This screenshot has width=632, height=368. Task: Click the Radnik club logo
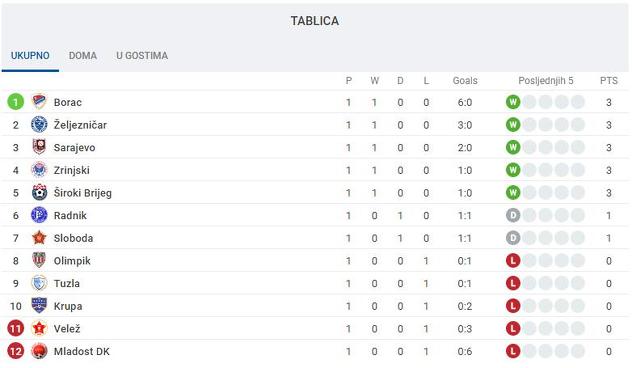[39, 215]
